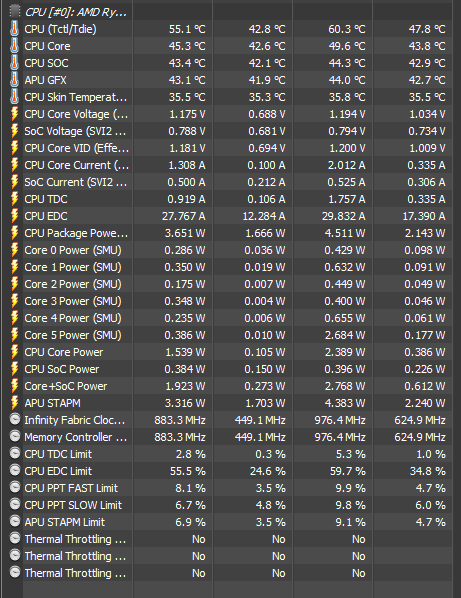Select the Core+SoC Power label
The width and height of the screenshot is (461, 598).
[x=66, y=386]
